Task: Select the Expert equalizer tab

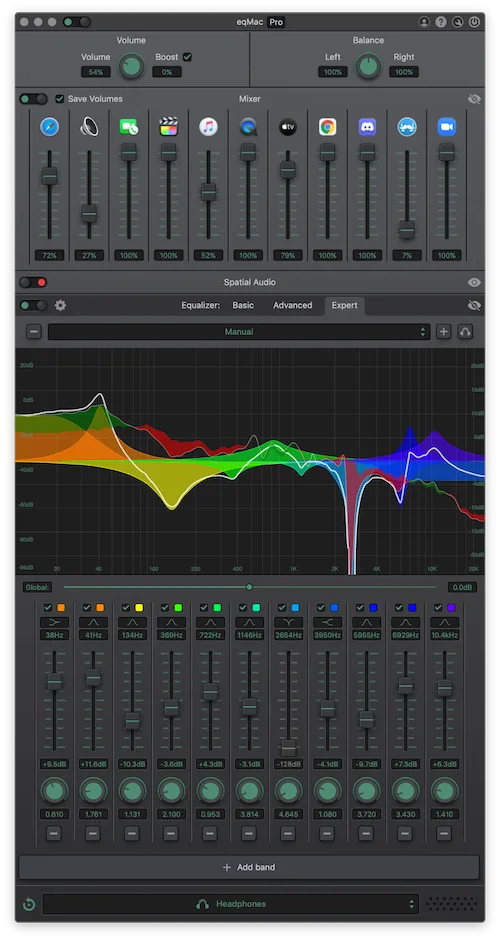Action: (x=344, y=305)
